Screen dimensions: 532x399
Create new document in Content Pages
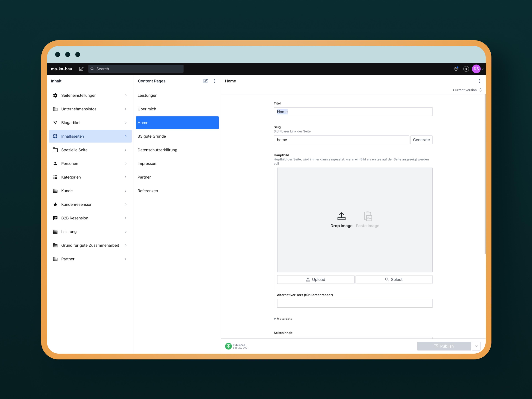205,81
